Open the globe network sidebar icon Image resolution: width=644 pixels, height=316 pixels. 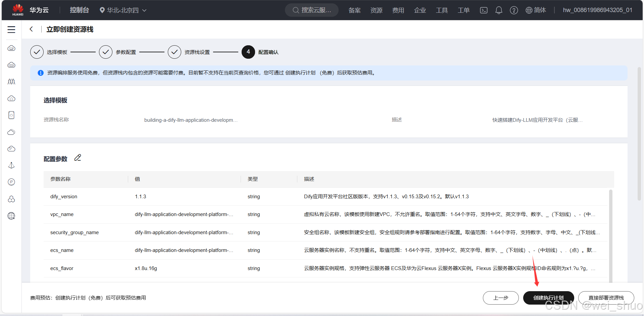pyautogui.click(x=11, y=216)
